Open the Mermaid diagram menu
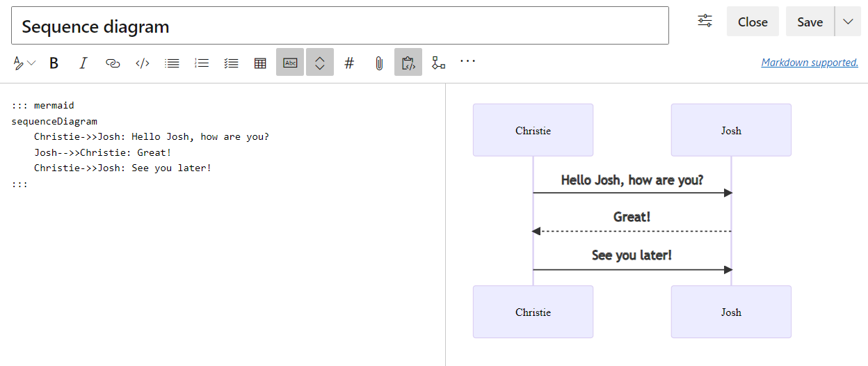The height and width of the screenshot is (366, 868). 438,63
